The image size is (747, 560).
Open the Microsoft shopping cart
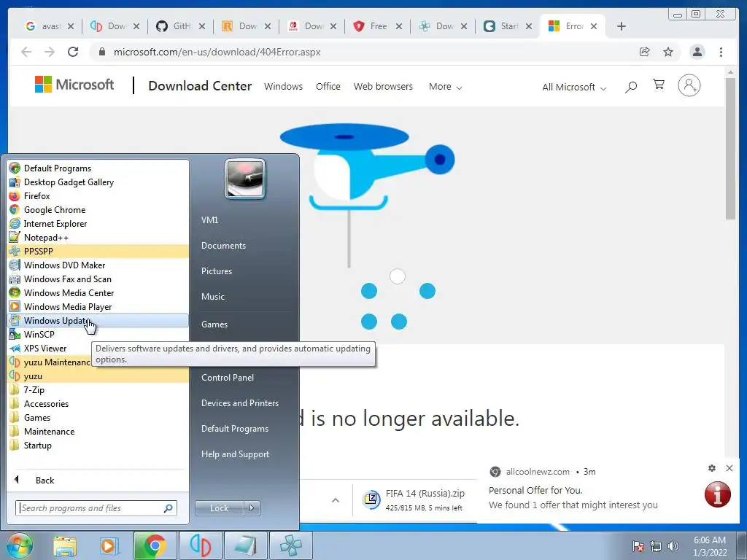click(659, 85)
